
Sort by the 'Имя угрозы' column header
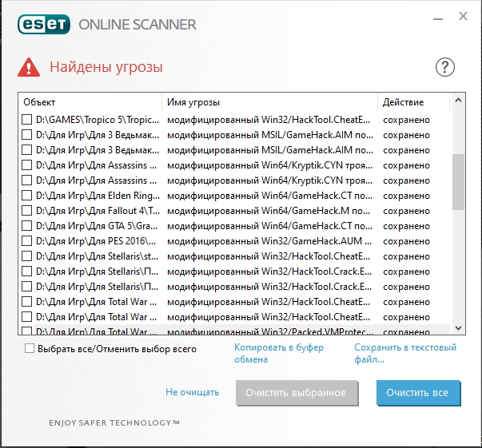[x=269, y=102]
